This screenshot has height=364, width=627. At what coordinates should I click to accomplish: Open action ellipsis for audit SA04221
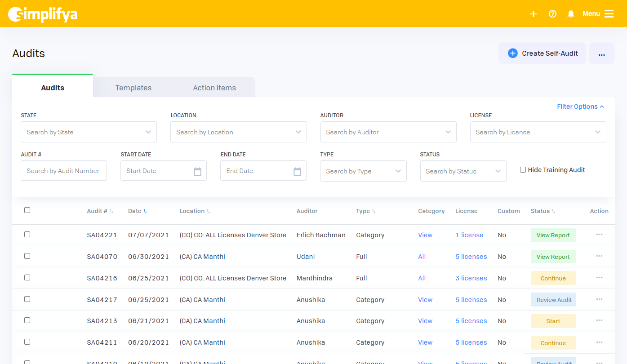click(599, 235)
